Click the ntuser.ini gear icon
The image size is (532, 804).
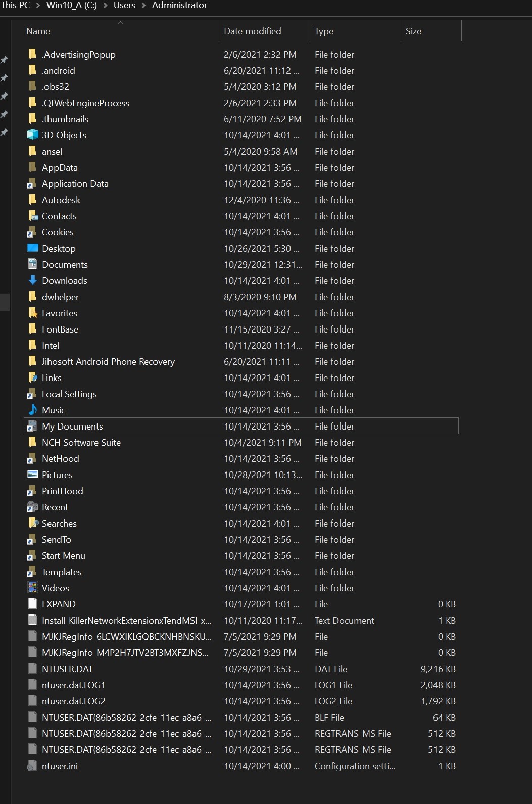(x=33, y=766)
